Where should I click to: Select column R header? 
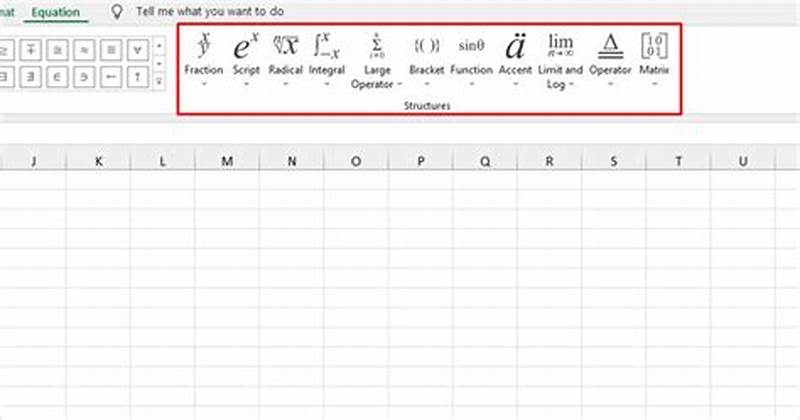point(549,161)
